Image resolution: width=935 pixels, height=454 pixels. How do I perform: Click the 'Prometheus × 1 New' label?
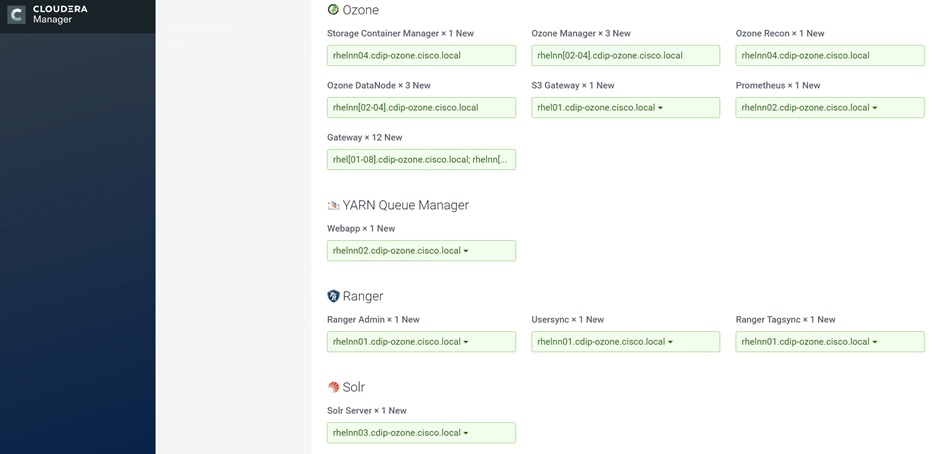[x=778, y=85]
